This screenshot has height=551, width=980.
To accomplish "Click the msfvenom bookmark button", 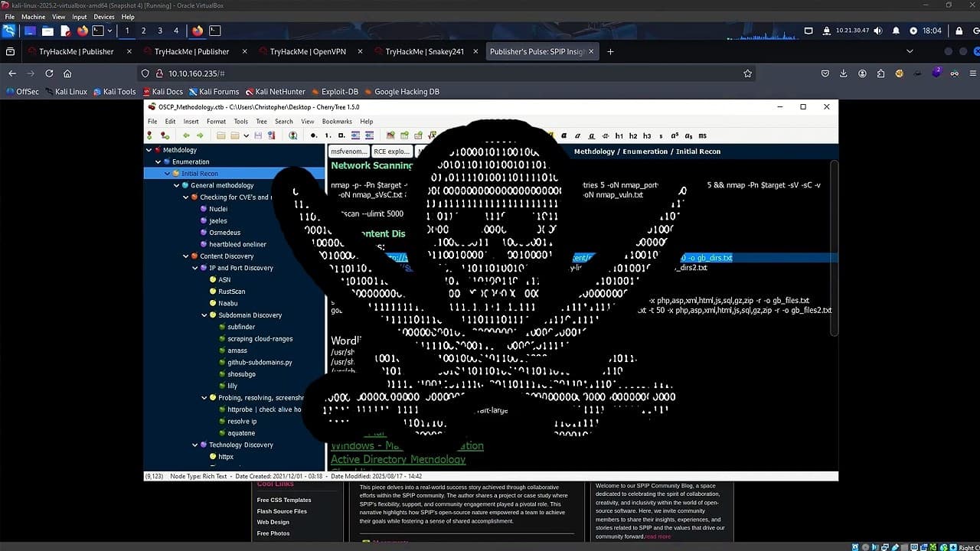I will (x=348, y=151).
